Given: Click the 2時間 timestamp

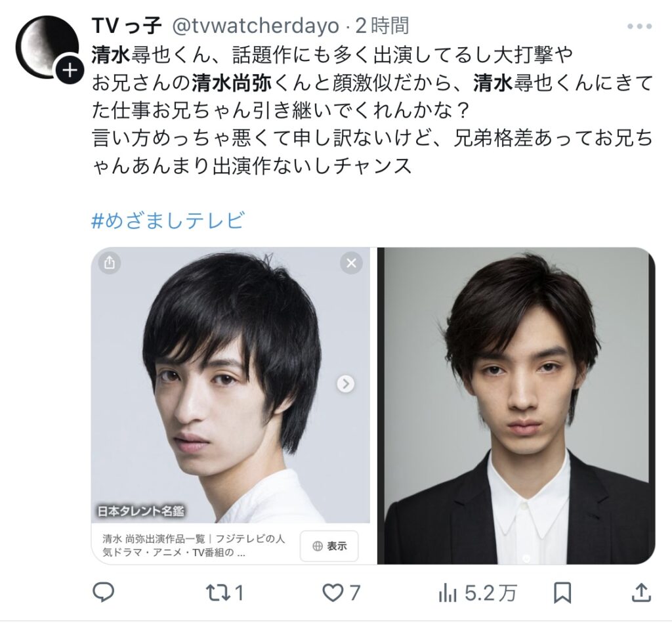Looking at the screenshot, I should point(382,26).
